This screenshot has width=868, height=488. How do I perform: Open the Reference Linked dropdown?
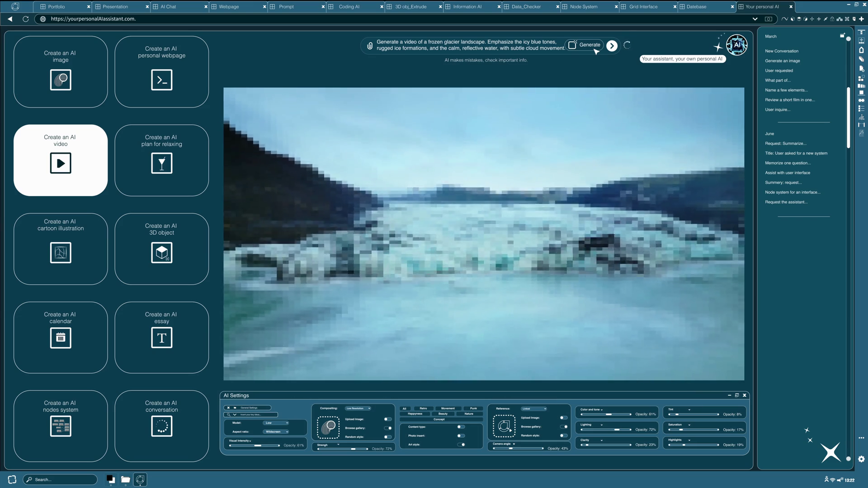[533, 408]
